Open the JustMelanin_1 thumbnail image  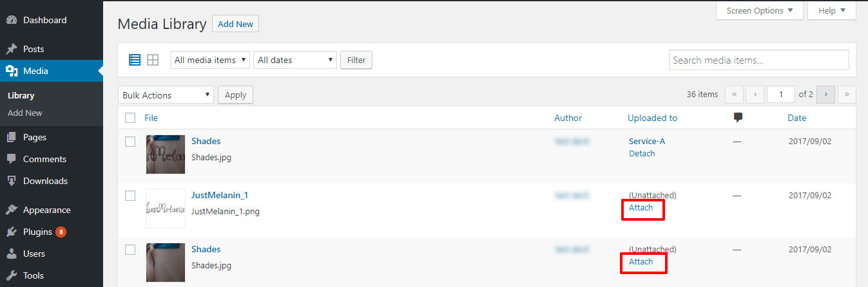(x=166, y=208)
